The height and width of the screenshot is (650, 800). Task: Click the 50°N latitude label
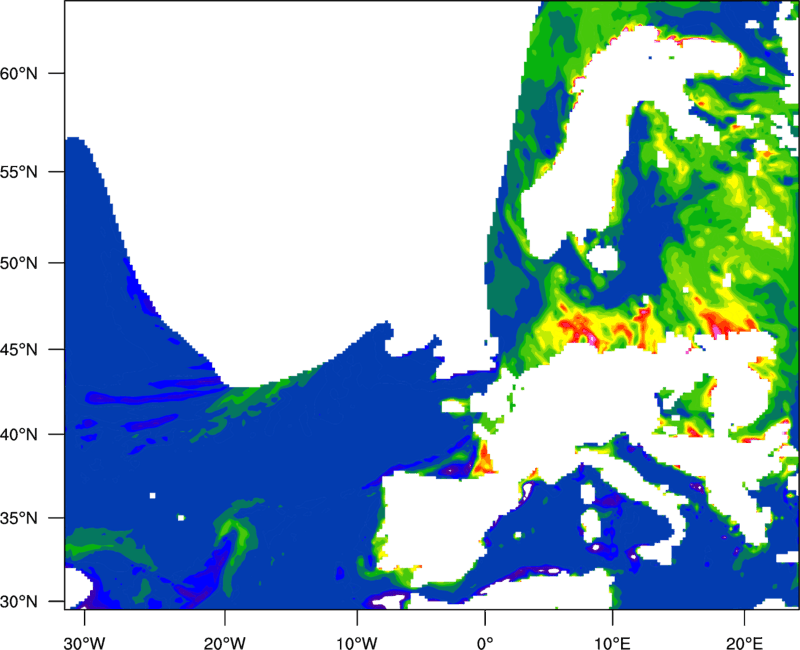click(x=19, y=263)
